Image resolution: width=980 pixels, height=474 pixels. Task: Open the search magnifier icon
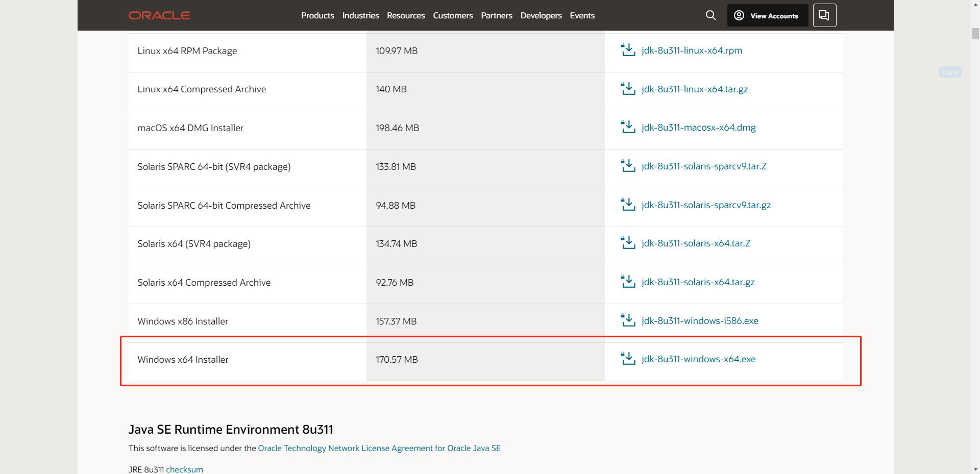710,15
